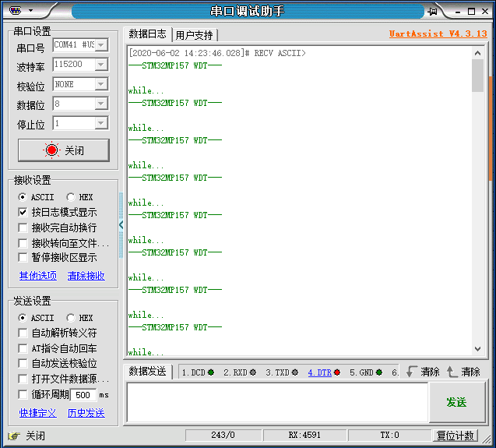
Task: Click the 发送 send button
Action: (x=457, y=402)
